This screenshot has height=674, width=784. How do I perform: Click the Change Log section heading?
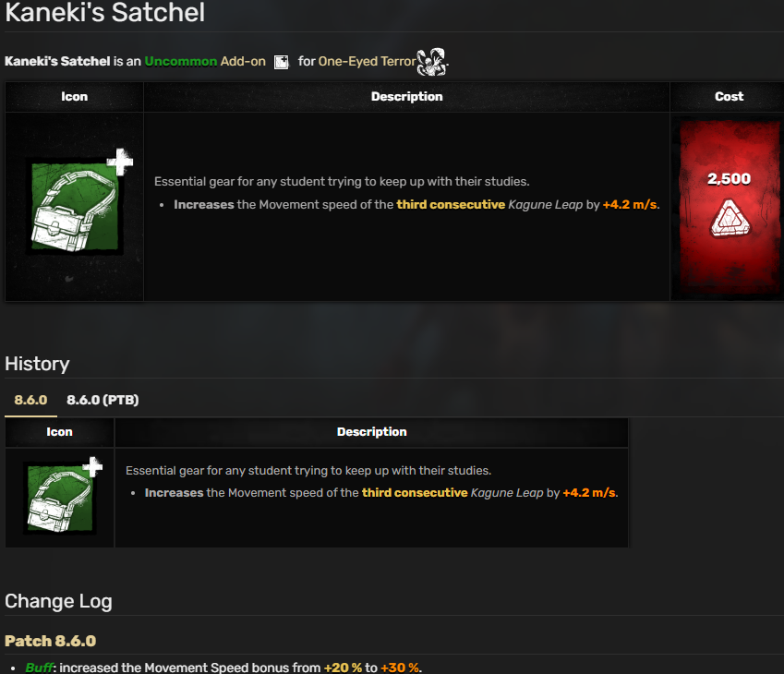[58, 601]
